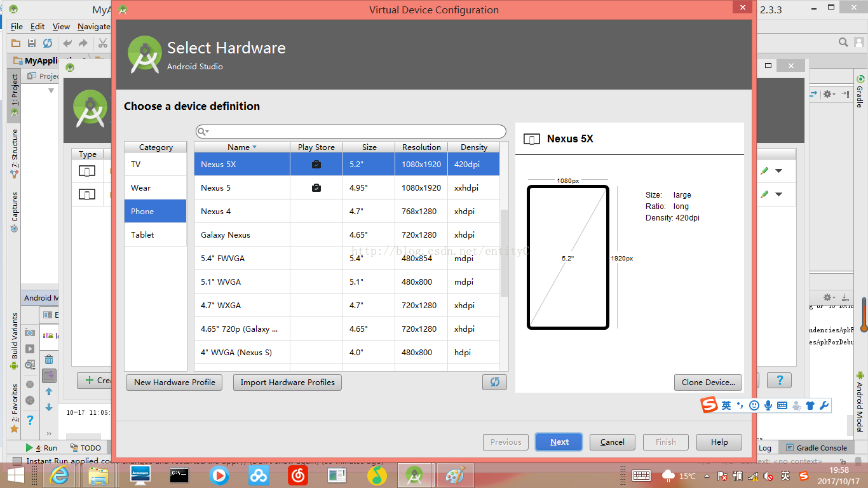Select the 4" WVGA (Nexus S) row
The width and height of the screenshot is (868, 488).
coord(347,353)
